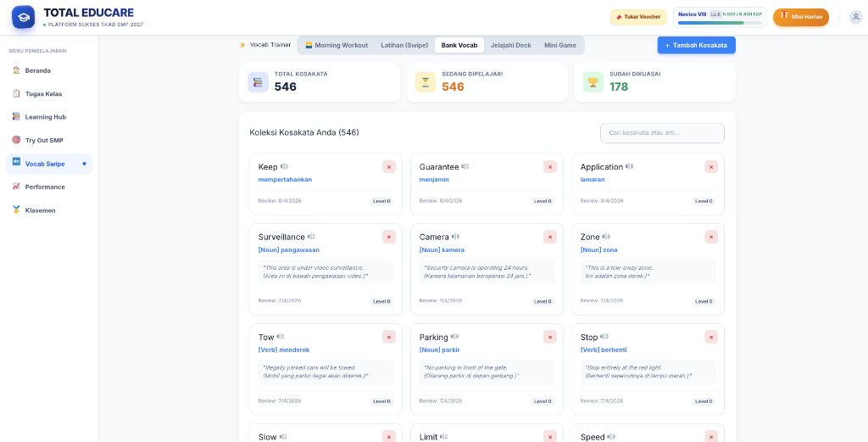Screen dimensions: 868x442
Task: Remove the Surveillance card
Action: click(x=389, y=237)
